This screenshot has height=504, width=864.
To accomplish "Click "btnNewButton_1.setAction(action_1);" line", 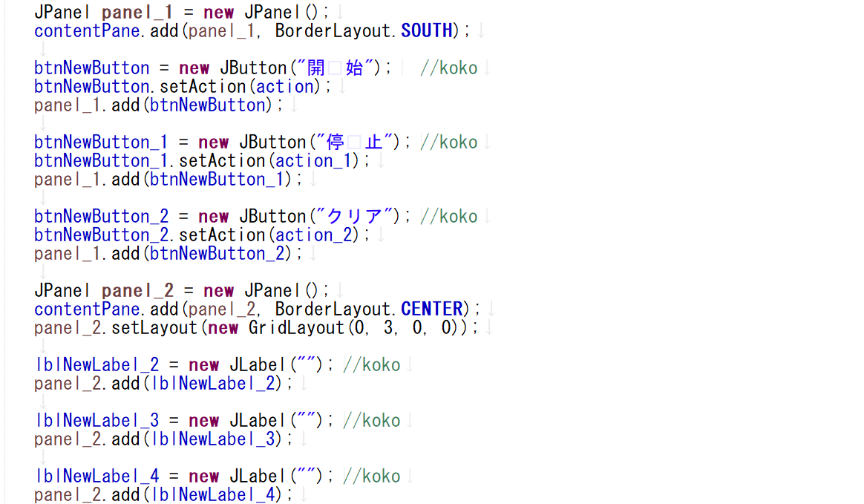I will 202,161.
